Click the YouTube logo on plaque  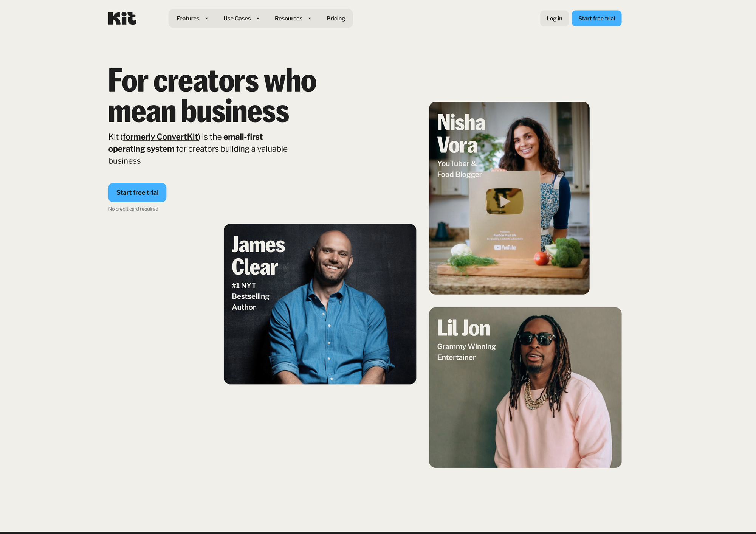coord(505,247)
